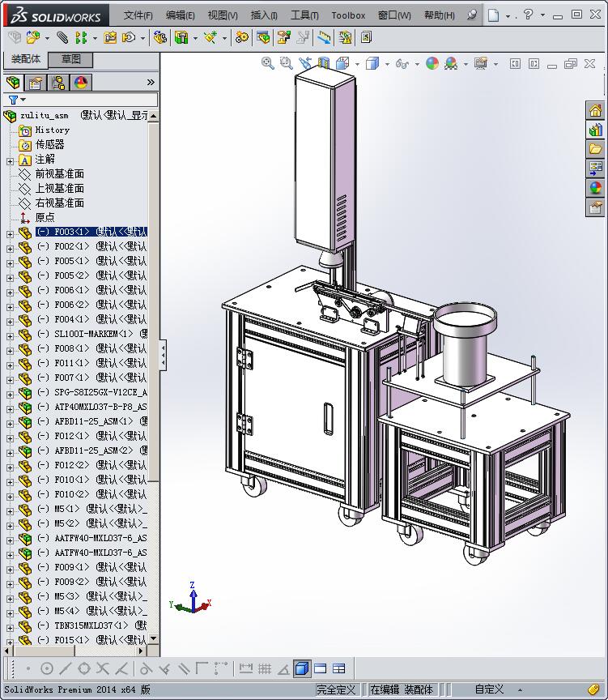Click the panel collapse handle beside the tree

[x=163, y=355]
